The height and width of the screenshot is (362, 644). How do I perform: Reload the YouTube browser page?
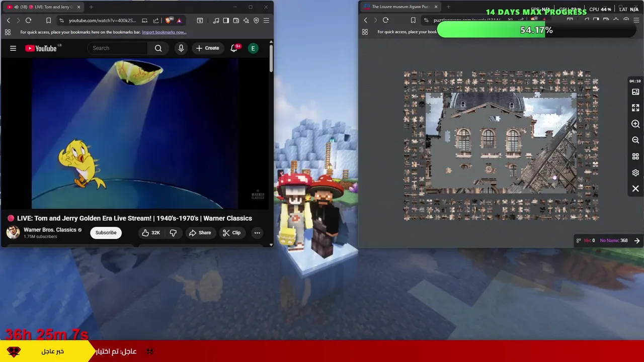click(28, 21)
